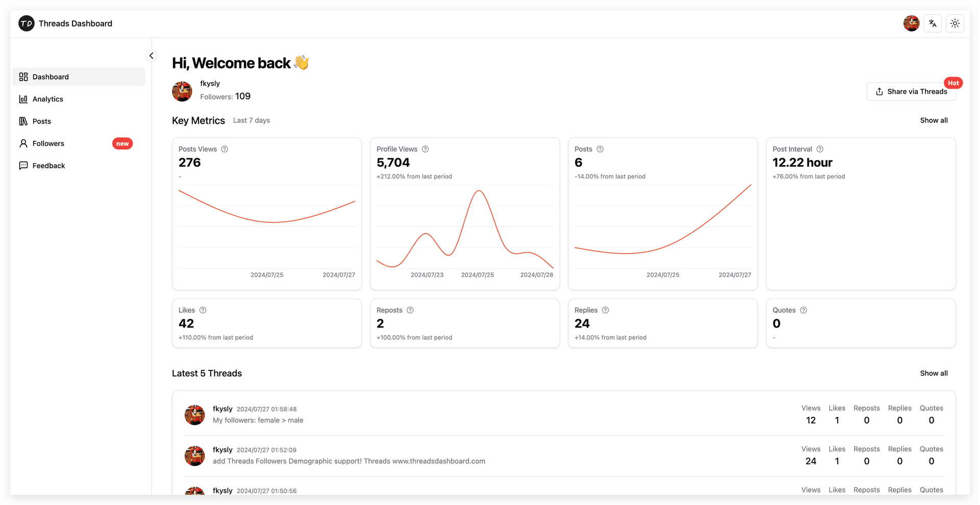Click the red new badge on Followers

pyautogui.click(x=122, y=144)
